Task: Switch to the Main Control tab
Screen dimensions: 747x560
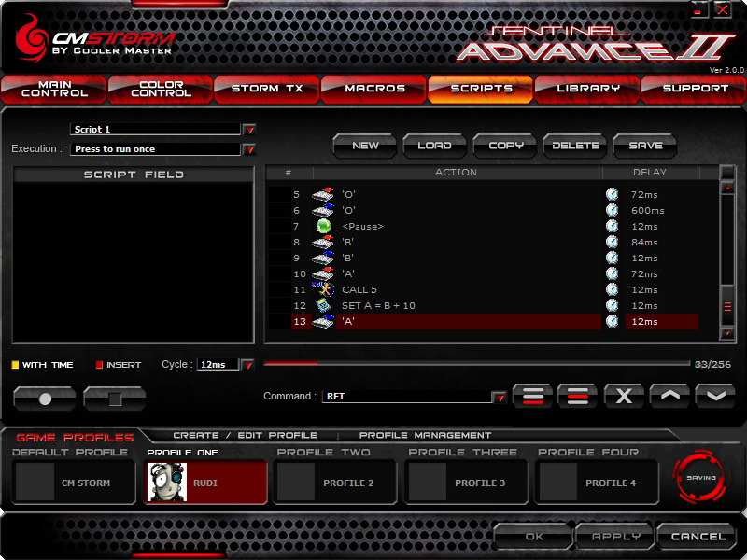Action: 54,89
